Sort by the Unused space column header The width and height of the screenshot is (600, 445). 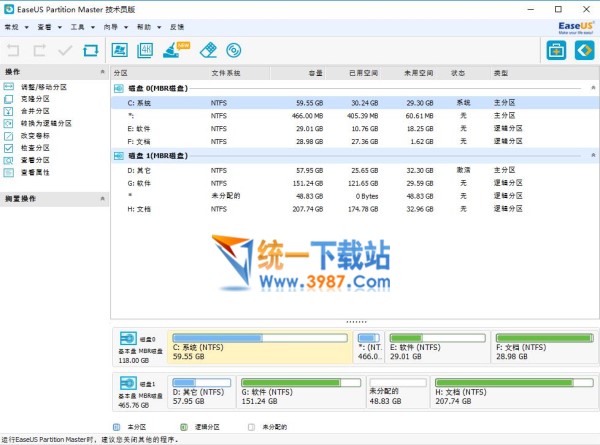(x=408, y=73)
